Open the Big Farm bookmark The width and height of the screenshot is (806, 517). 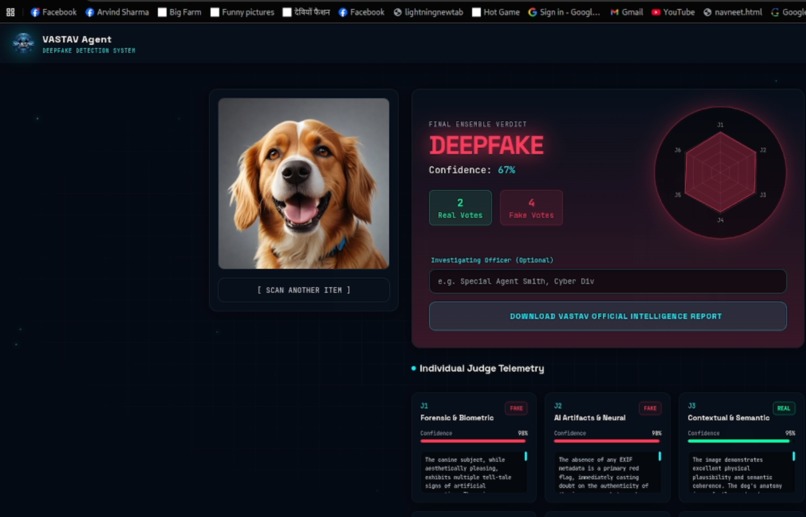click(x=179, y=12)
